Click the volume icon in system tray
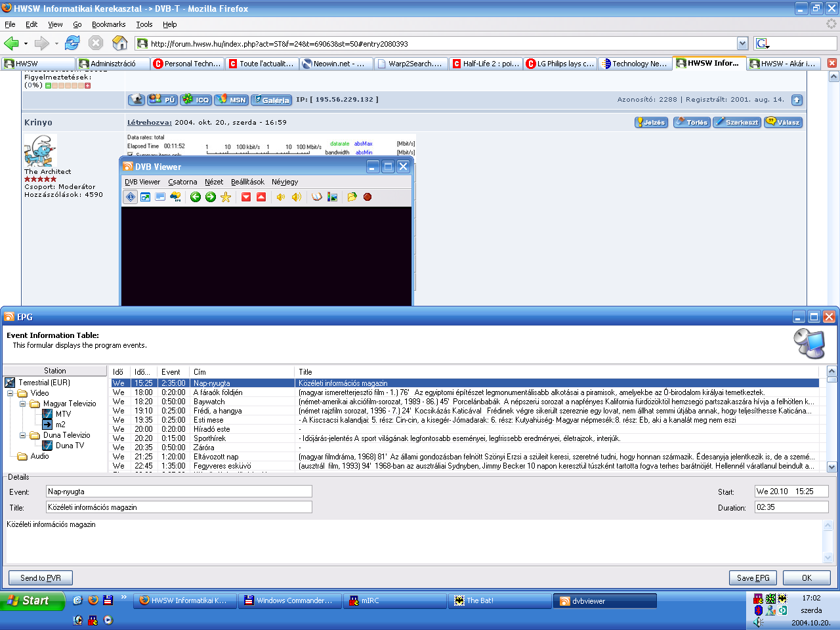840x630 pixels. point(758,622)
